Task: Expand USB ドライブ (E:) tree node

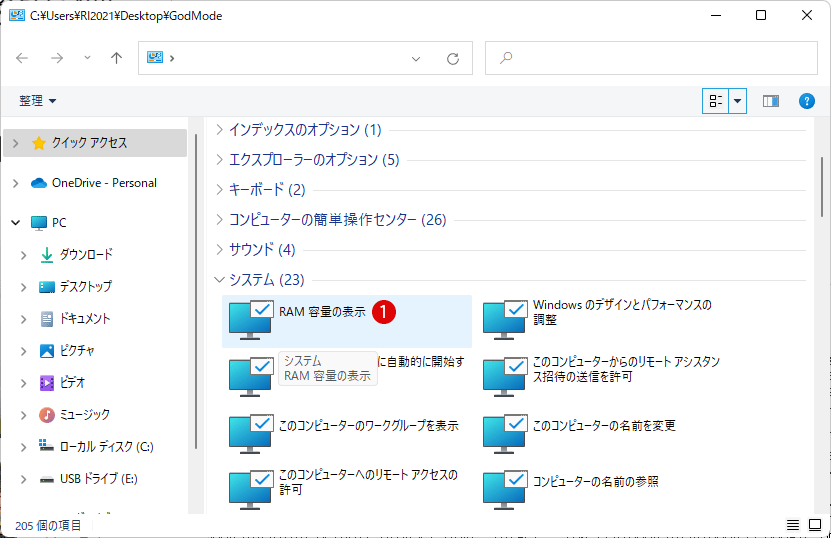Action: [23, 479]
